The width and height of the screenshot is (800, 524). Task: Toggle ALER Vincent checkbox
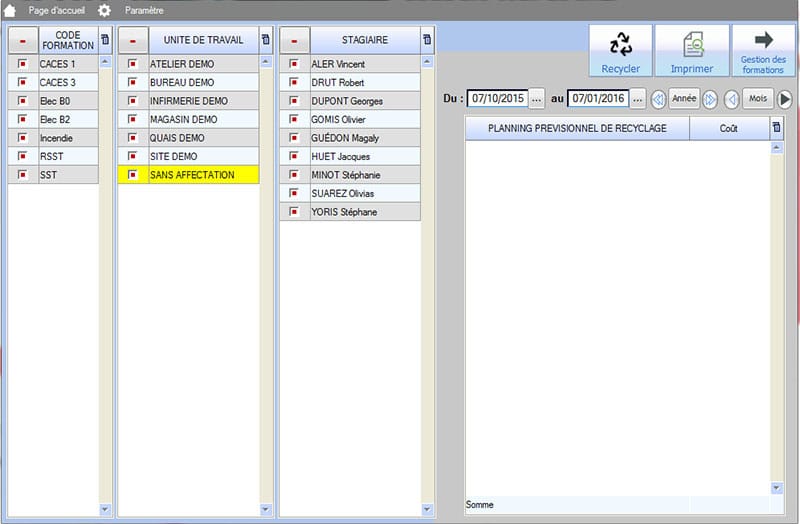pos(294,64)
